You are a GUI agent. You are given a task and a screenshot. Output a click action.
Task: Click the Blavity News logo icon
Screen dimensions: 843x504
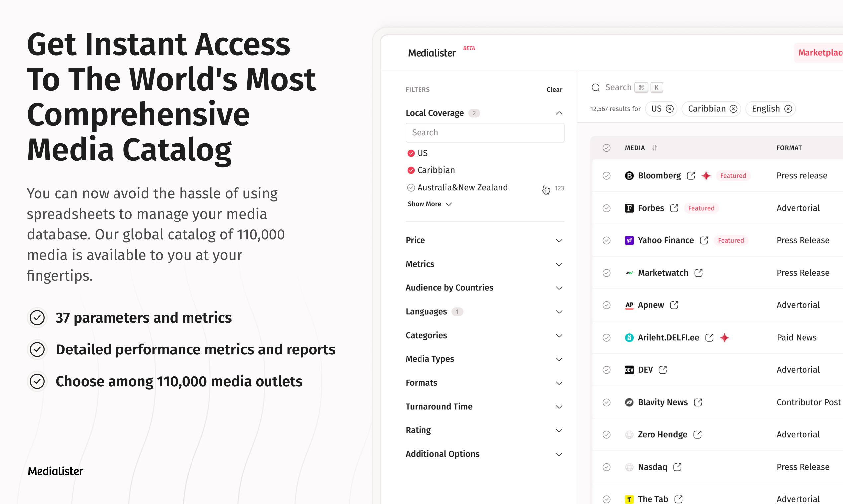click(x=629, y=402)
